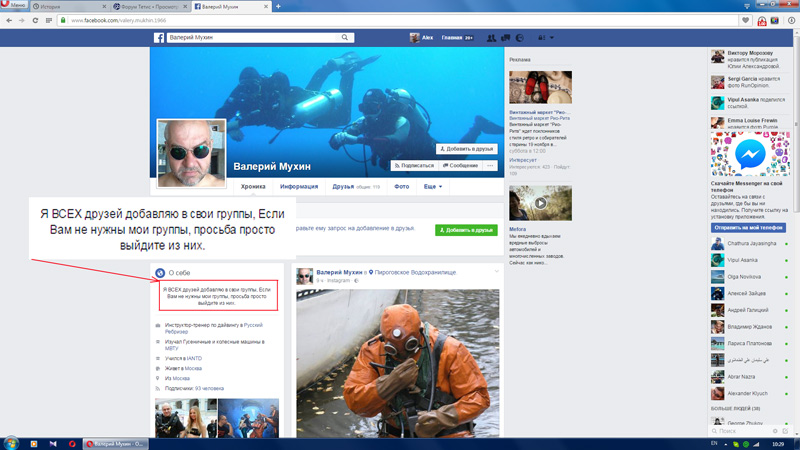This screenshot has width=800, height=450.
Task: Open Валерий Мухин profile picture
Action: click(x=191, y=153)
